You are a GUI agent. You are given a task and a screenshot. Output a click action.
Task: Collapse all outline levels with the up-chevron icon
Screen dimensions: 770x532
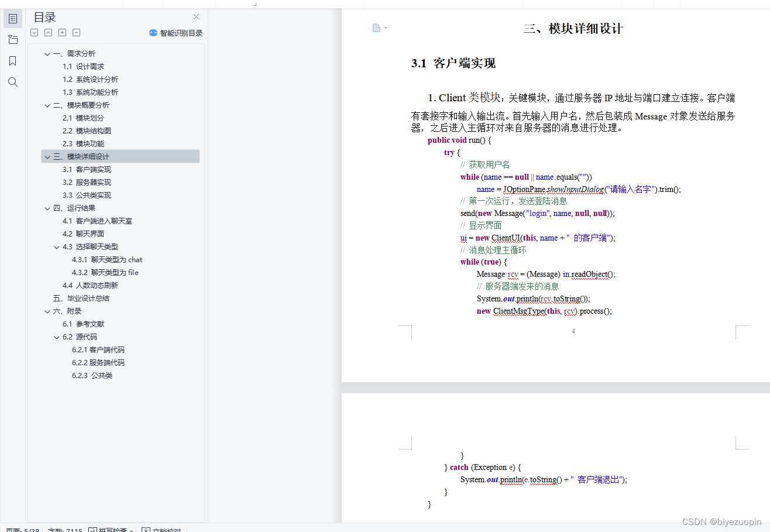(48, 32)
